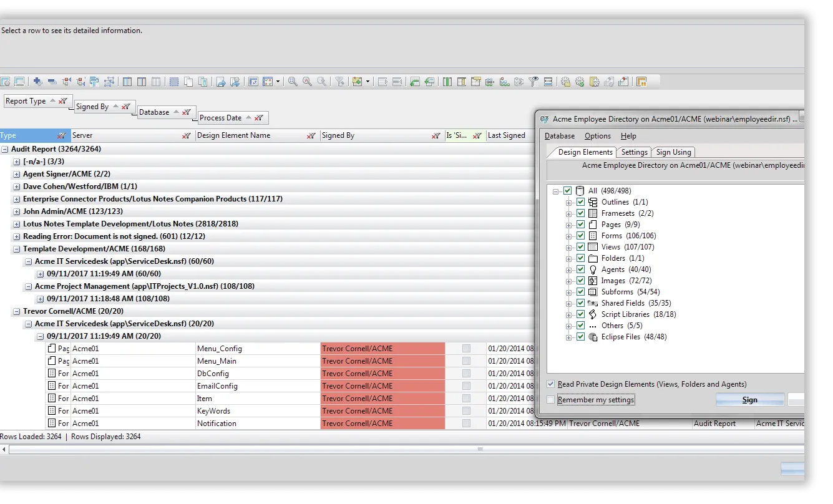The height and width of the screenshot is (504, 833).
Task: Click the Agents lightbulb icon in tree
Action: click(x=593, y=269)
